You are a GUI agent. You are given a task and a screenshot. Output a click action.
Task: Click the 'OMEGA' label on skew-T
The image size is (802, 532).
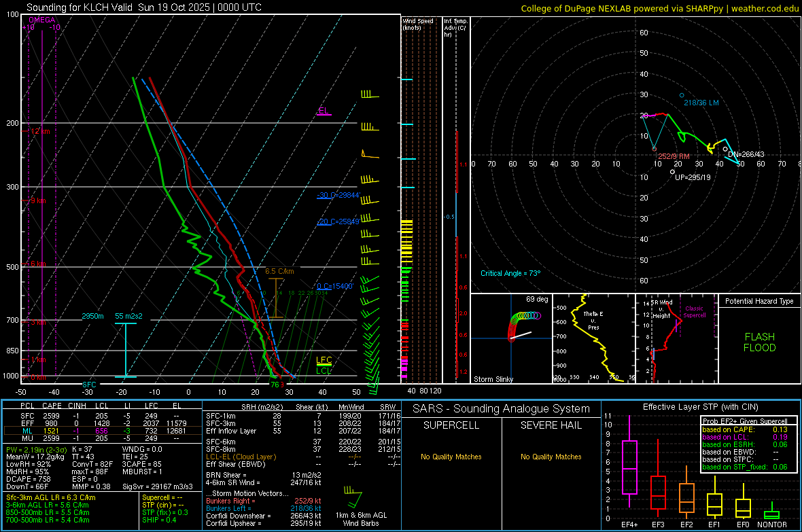point(42,20)
